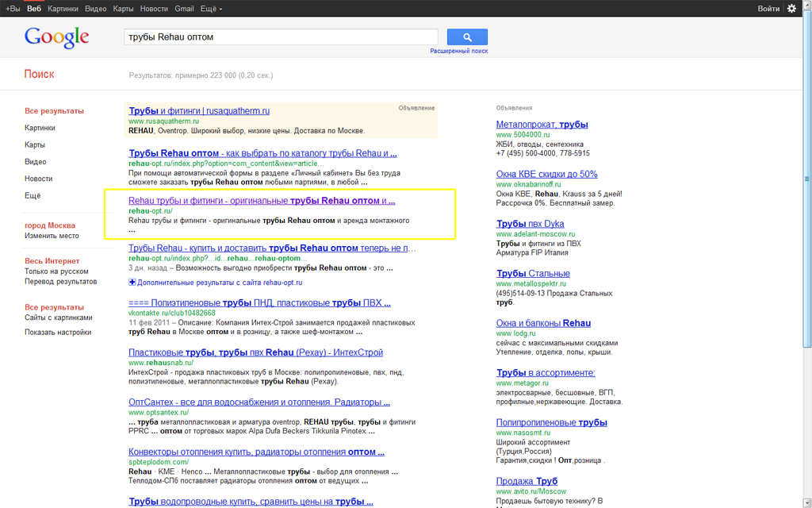This screenshot has width=812, height=508.
Task: Open ad Окна и балконы Rehau
Action: tap(543, 323)
